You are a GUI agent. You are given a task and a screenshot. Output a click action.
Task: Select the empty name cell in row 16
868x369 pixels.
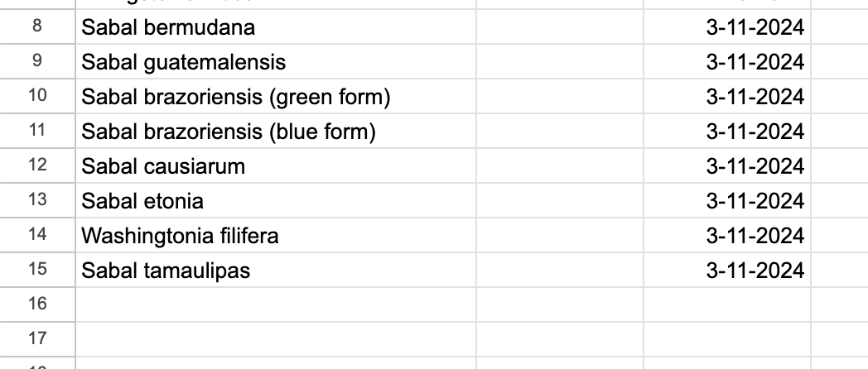[276, 304]
